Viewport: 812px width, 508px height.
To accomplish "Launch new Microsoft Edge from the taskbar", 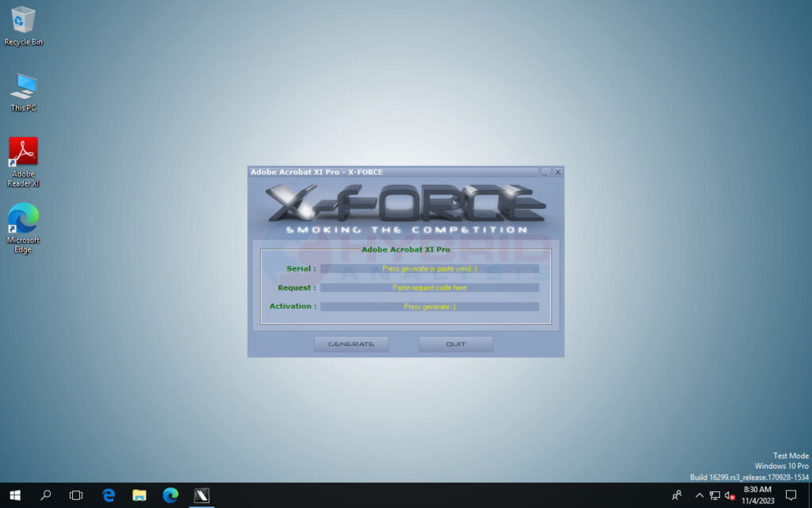I will [170, 495].
